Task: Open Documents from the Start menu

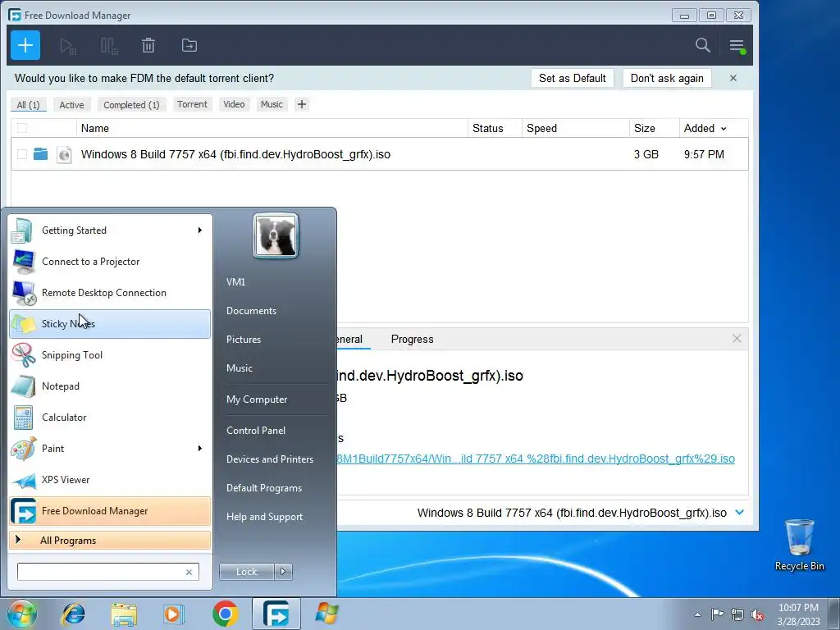Action: 251,311
